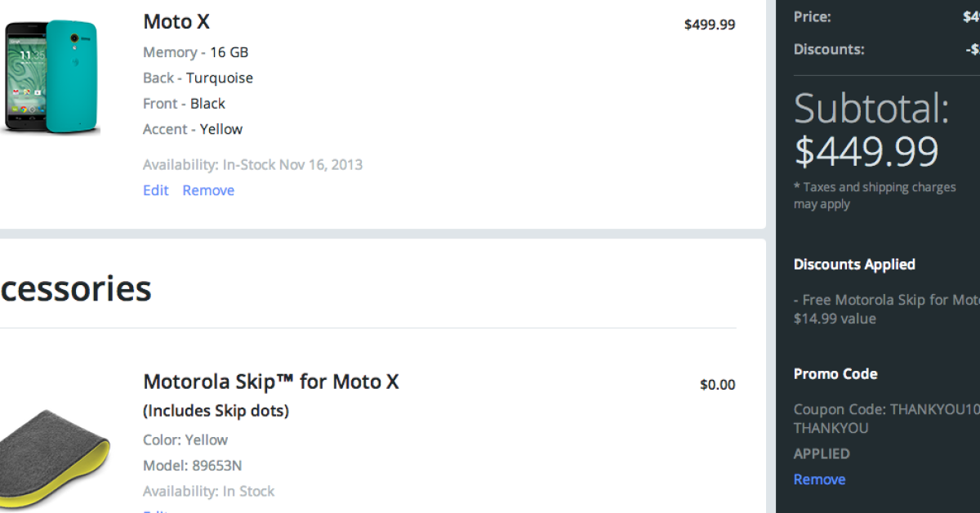Viewport: 980px width, 513px height.
Task: Remove the Moto X from the cart
Action: click(208, 190)
